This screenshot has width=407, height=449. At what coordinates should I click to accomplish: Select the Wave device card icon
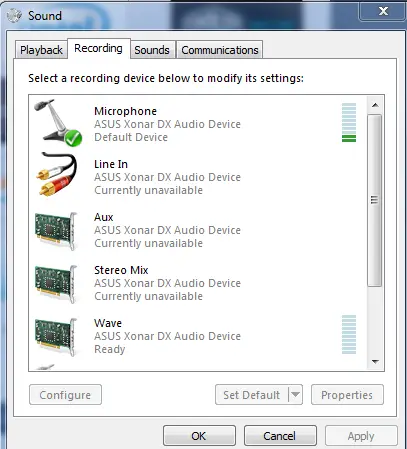(56, 337)
